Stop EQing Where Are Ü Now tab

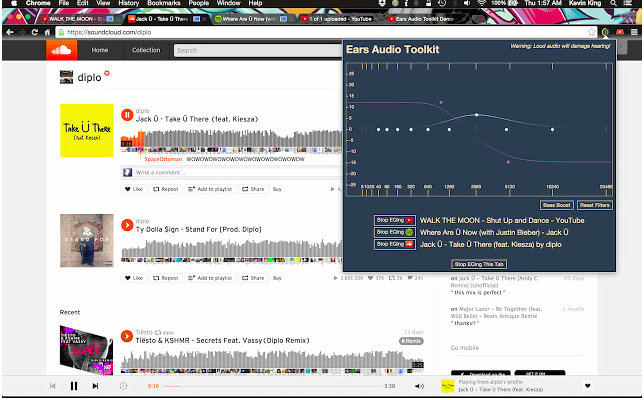(x=395, y=232)
